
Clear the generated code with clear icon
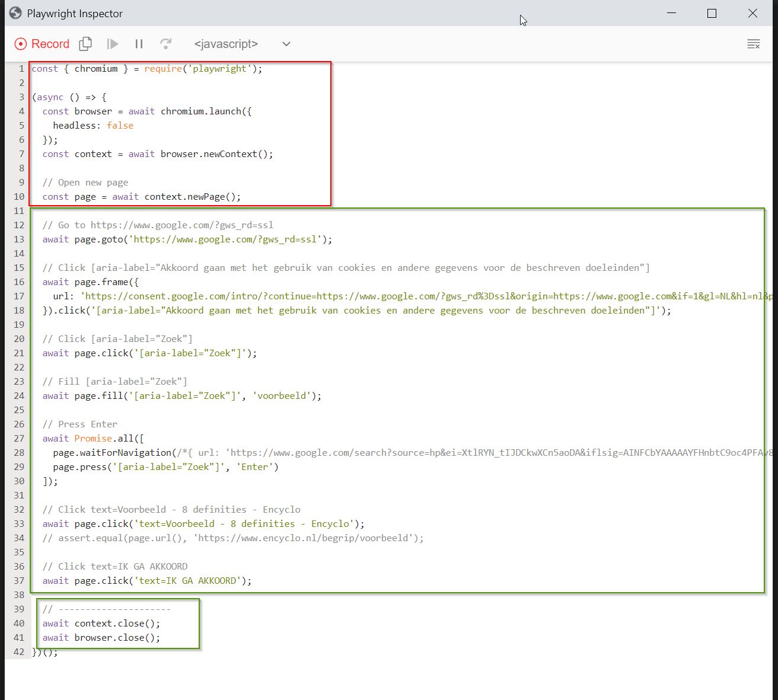coord(754,44)
